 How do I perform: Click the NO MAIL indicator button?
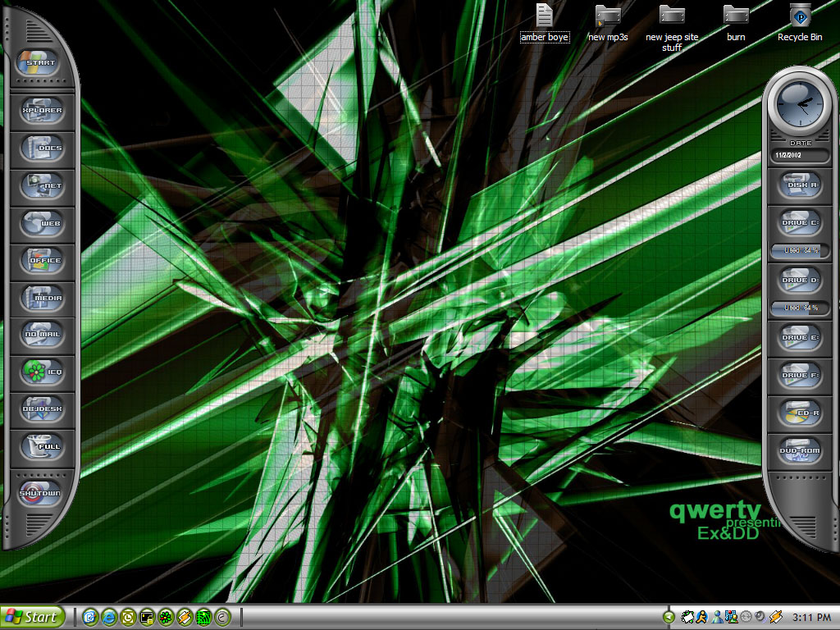[42, 334]
